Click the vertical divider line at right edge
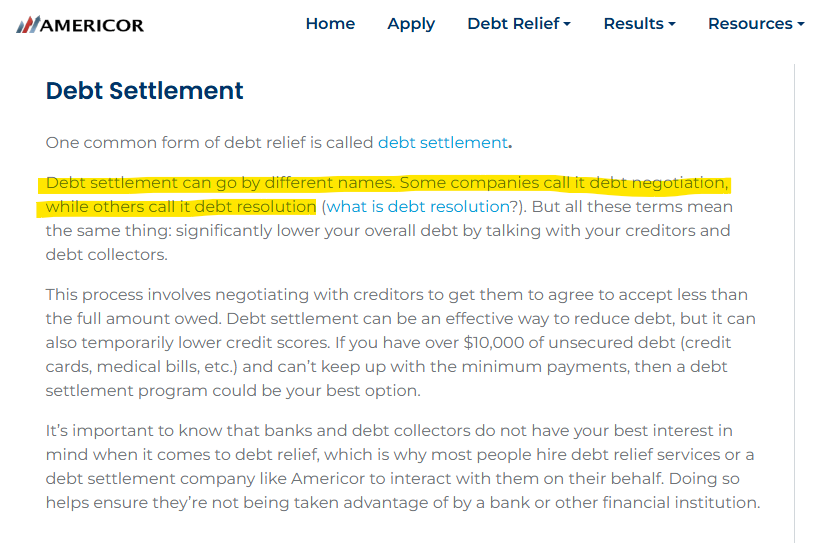Screen dimensions: 818x543 pyautogui.click(x=795, y=303)
